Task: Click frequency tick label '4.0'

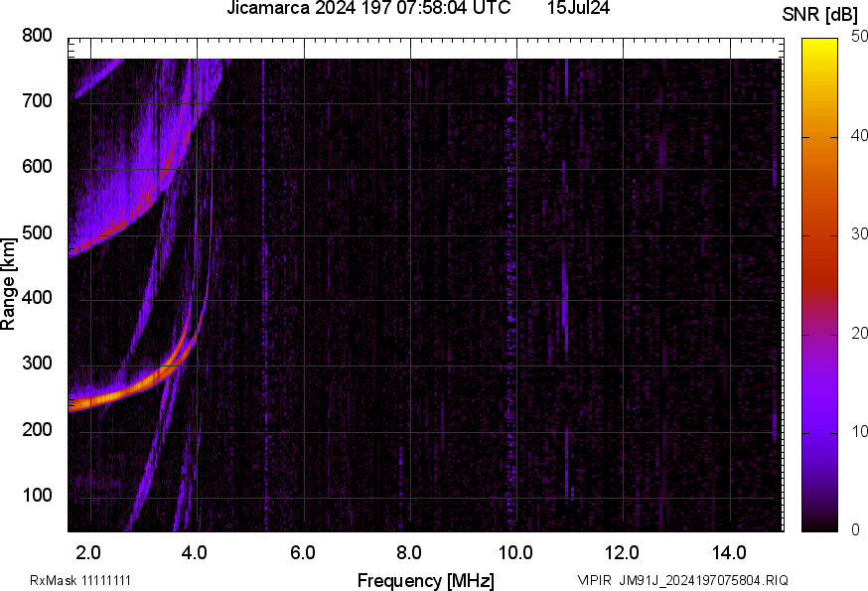Action: tap(195, 552)
